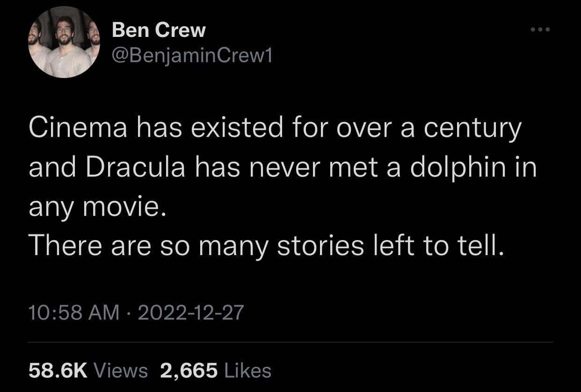Viewport: 581px width, 392px height.
Task: Click the @BenjaminCrew1 handle
Action: click(x=192, y=57)
